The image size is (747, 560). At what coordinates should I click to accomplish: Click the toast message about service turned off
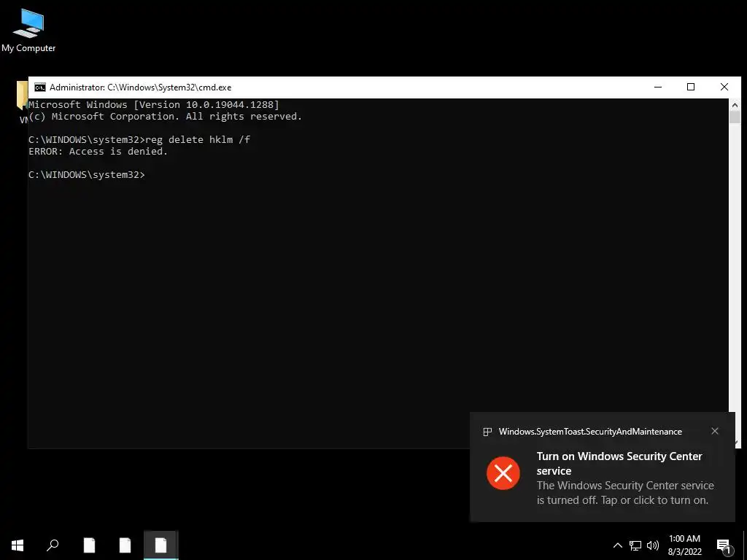pos(625,493)
